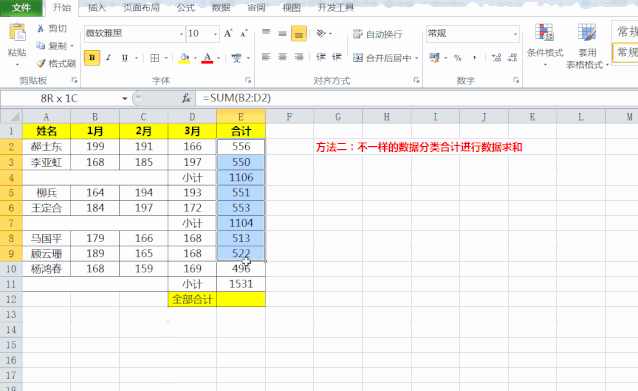Viewport: 638px width, 391px height.
Task: Open the alignment group dialog launcher
Action: (x=416, y=80)
